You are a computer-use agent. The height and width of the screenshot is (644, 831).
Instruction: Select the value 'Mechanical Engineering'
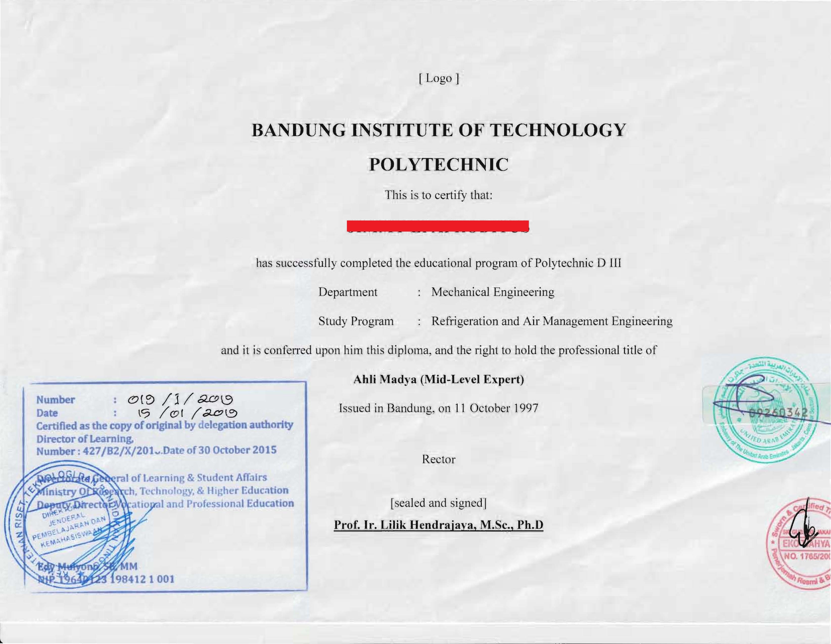tap(493, 292)
